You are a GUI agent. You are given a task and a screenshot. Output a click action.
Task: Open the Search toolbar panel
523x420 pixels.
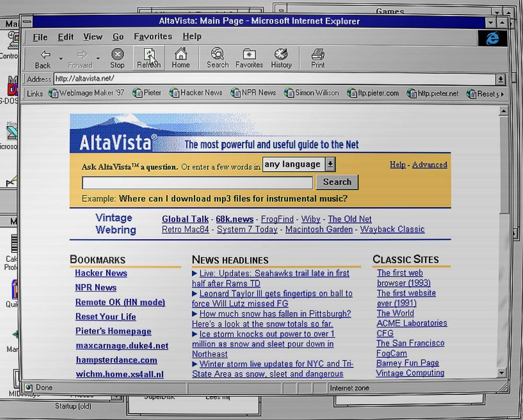coord(218,59)
